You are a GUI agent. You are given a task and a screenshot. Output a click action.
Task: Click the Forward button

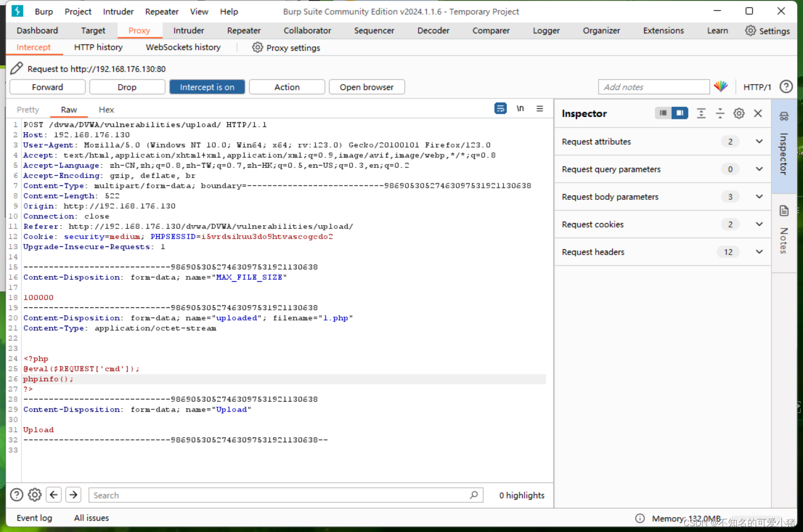click(47, 87)
